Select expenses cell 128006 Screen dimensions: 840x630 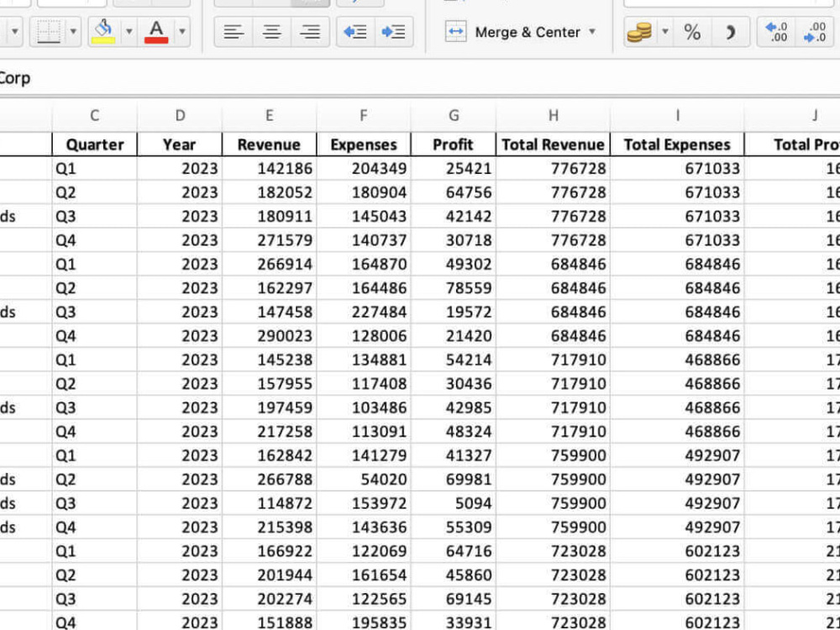(x=363, y=336)
